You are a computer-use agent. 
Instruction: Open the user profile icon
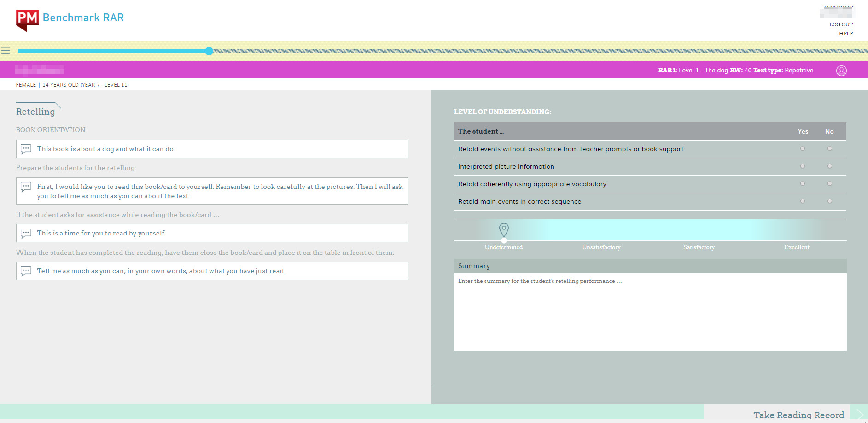click(x=841, y=70)
